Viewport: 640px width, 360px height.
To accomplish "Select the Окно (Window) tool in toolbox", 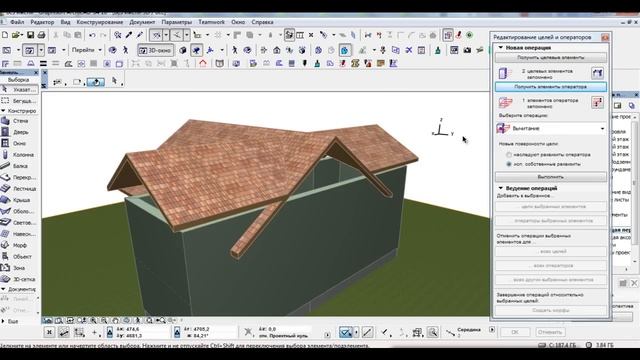I will (19, 143).
